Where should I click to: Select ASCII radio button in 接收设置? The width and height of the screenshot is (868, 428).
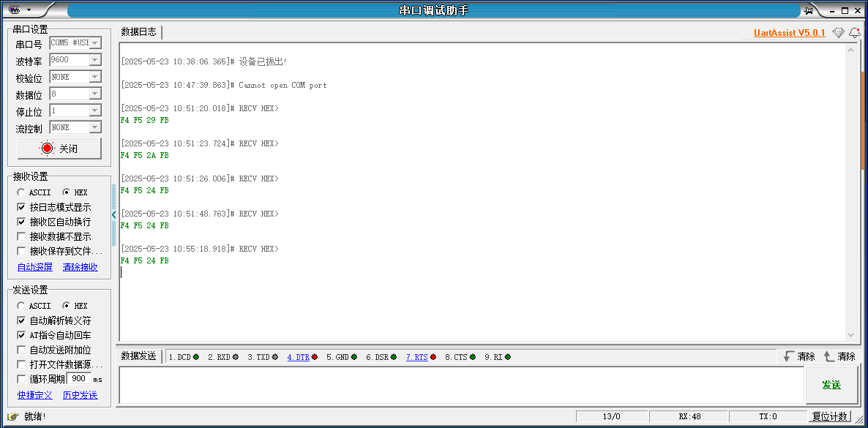(x=21, y=192)
